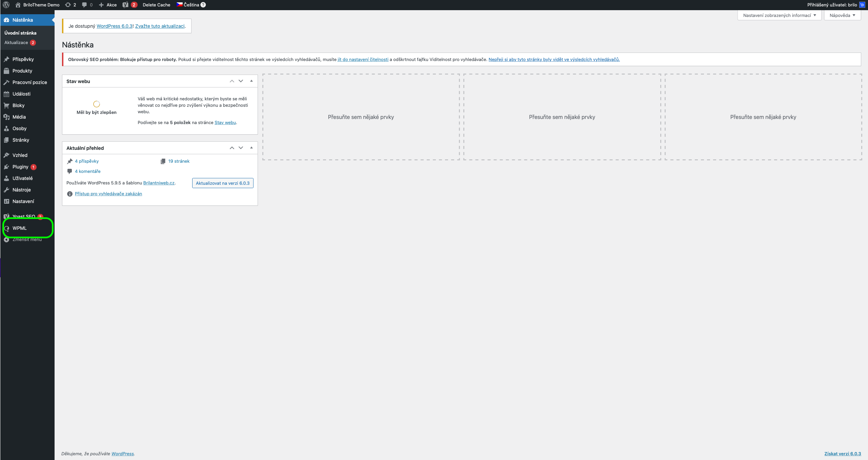Open the Stav webu link
Viewport: 868px width, 460px height.
point(225,123)
